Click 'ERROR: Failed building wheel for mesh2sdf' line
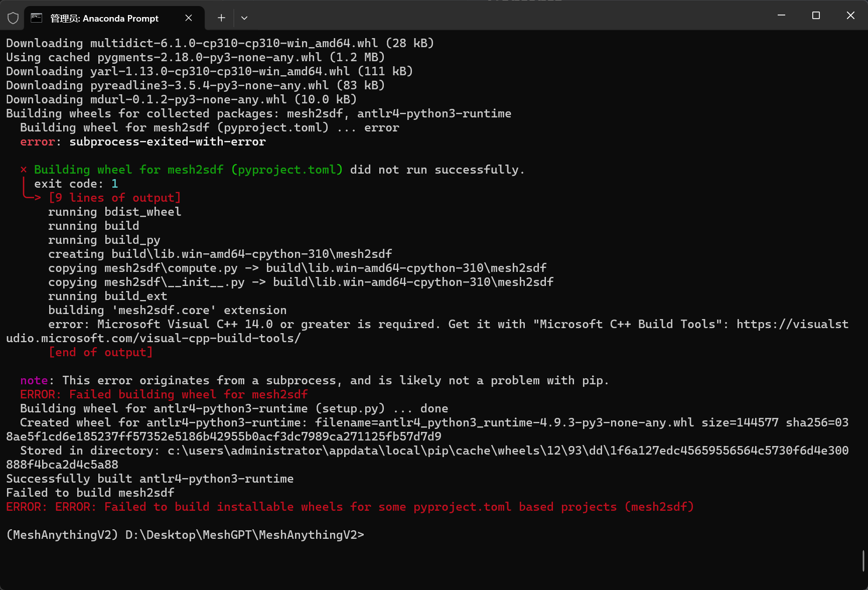Screen dimensions: 868x590 point(164,394)
